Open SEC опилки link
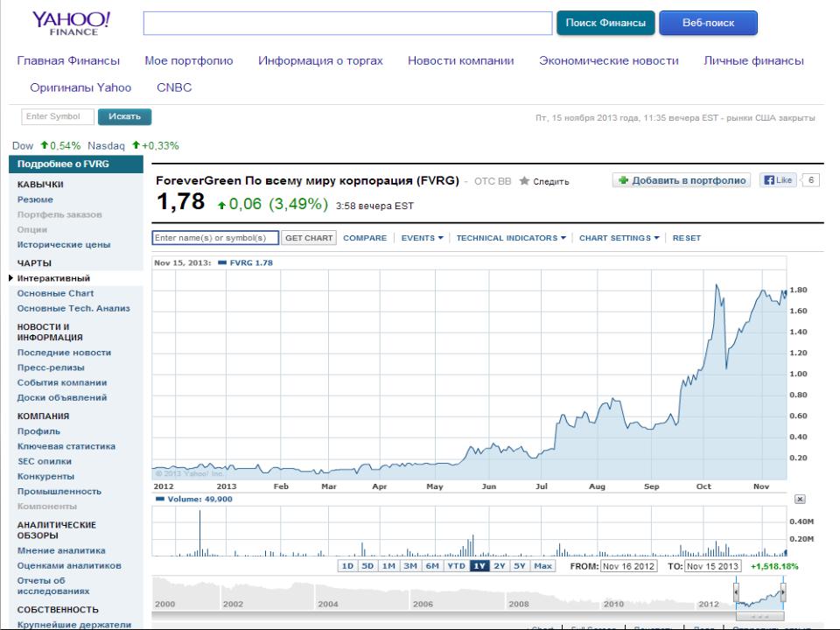This screenshot has width=840, height=630. click(45, 461)
